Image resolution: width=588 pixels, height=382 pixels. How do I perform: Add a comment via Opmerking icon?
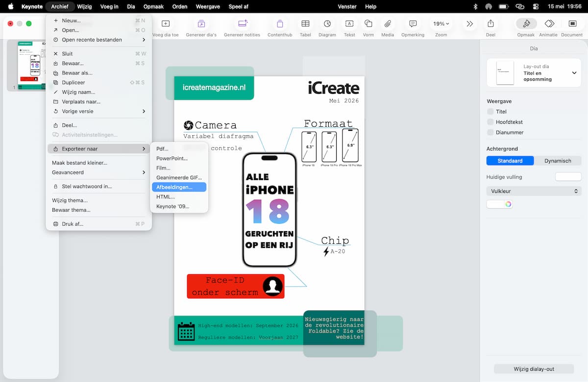[x=413, y=24]
